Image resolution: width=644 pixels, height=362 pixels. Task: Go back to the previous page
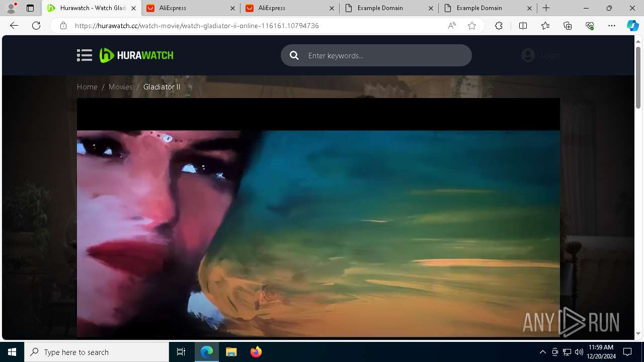coord(14,26)
